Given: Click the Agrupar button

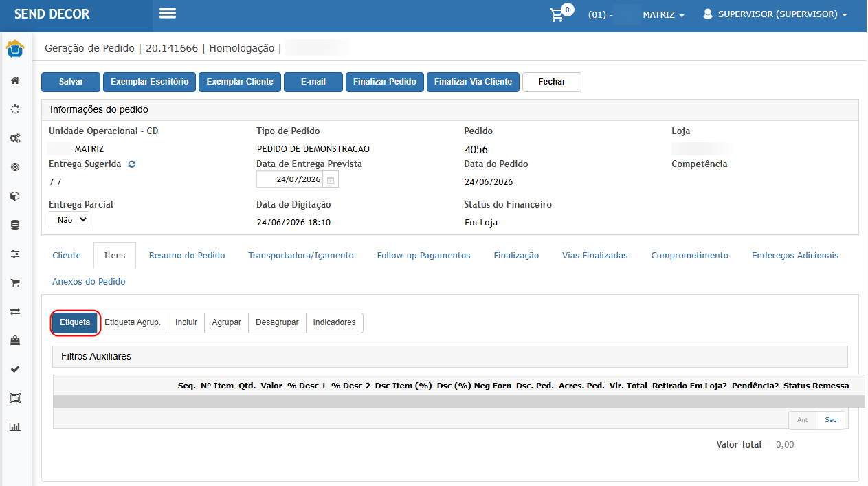Looking at the screenshot, I should 226,322.
